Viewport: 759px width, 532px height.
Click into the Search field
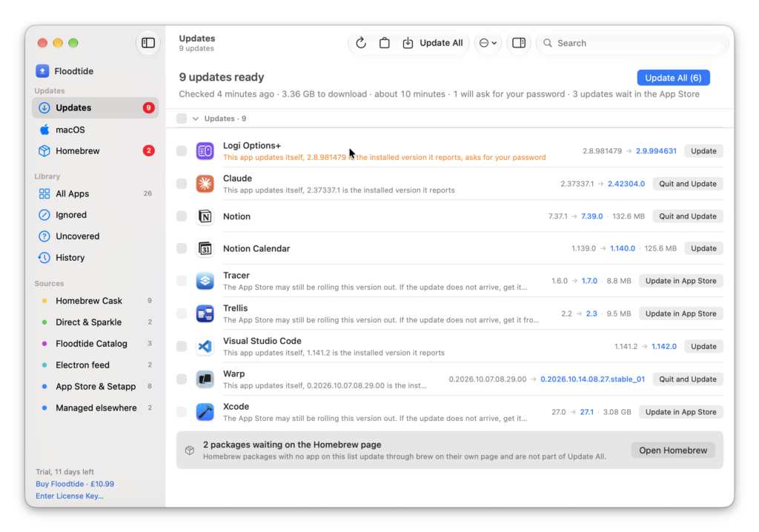[633, 43]
